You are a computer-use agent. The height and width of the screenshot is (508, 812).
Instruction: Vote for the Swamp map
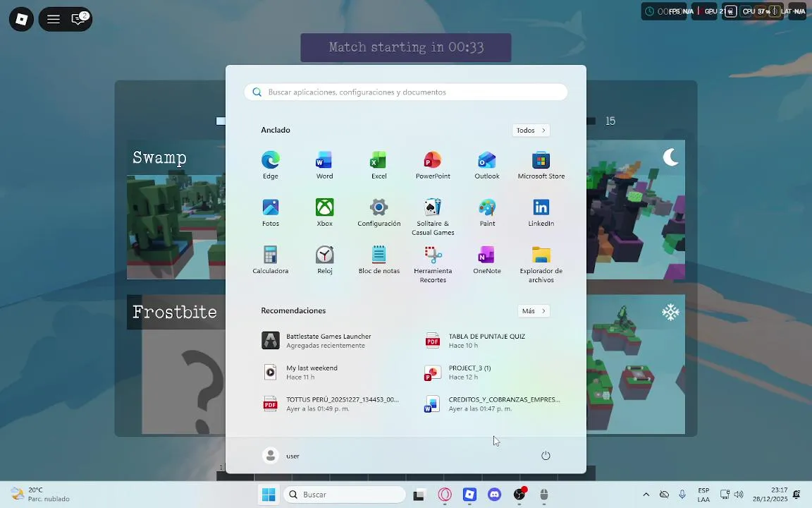(x=176, y=210)
